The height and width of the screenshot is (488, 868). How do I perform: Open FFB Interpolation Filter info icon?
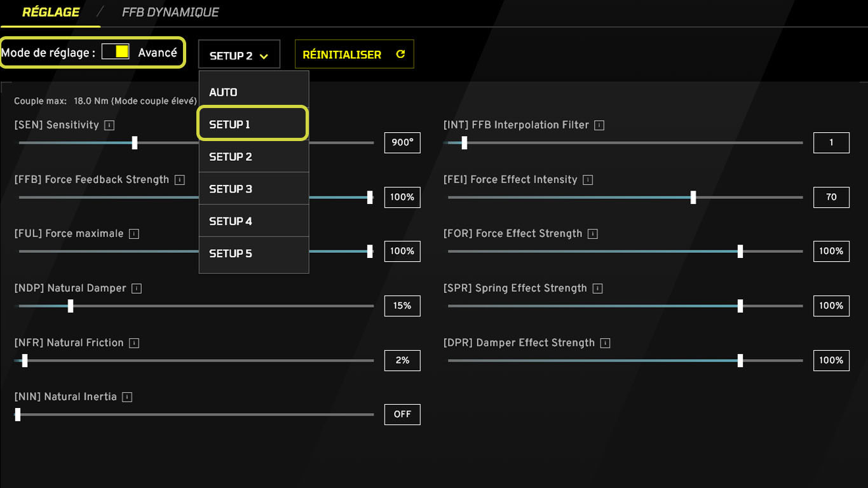tap(599, 125)
